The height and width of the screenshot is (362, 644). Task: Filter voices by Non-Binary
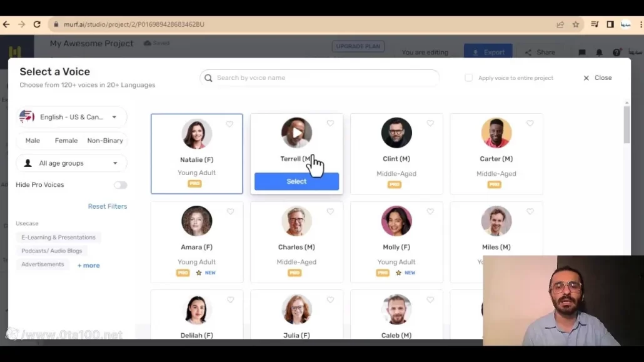(104, 141)
